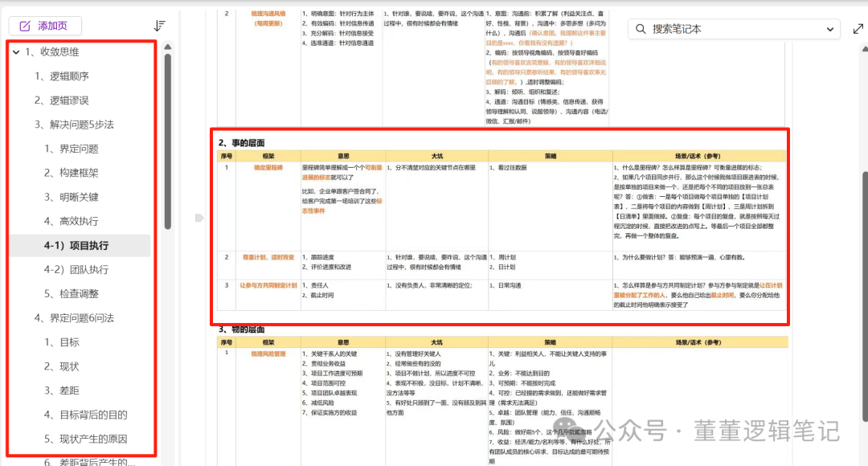The image size is (868, 466).
Task: Click the 1、看过往数据 strategy cell
Action: pos(508,168)
